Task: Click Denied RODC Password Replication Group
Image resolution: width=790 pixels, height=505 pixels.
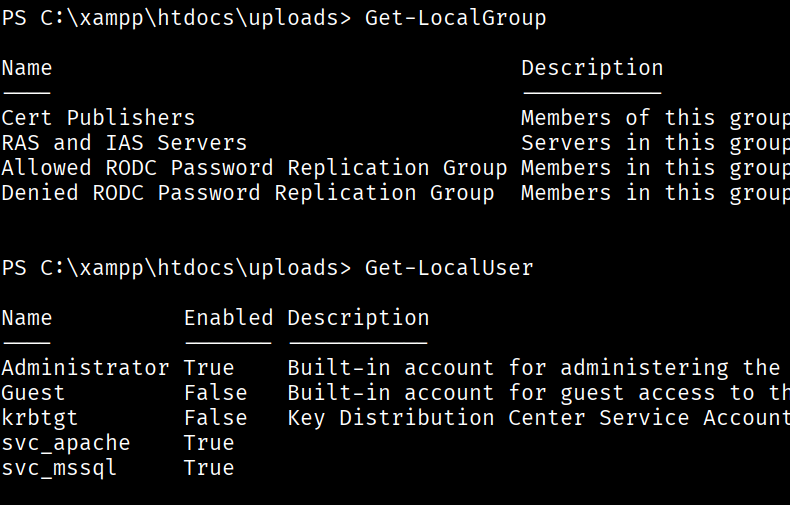Action: click(x=248, y=193)
